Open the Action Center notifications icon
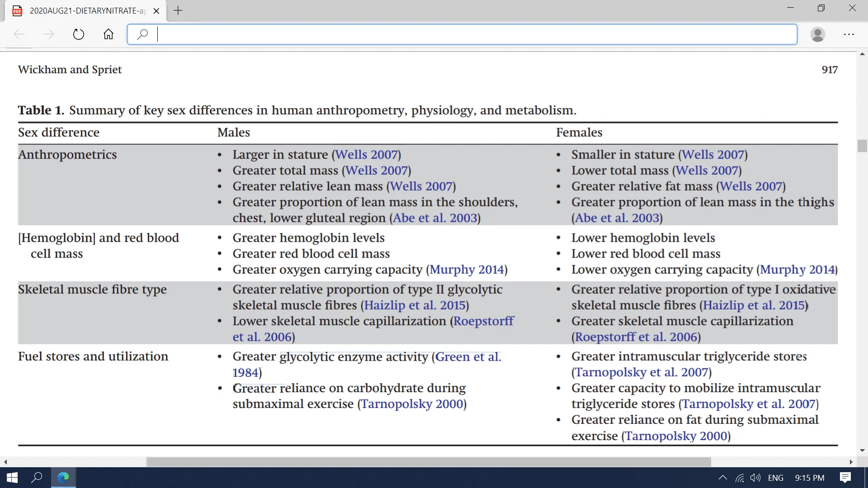The width and height of the screenshot is (868, 488). pyautogui.click(x=845, y=478)
